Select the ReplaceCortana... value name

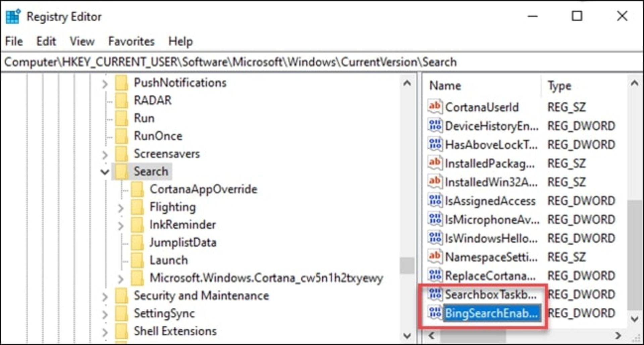491,276
